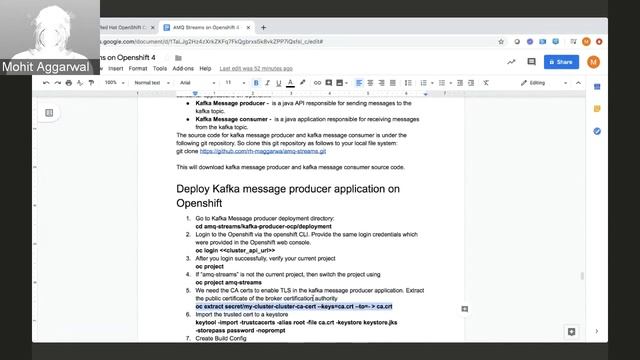Image resolution: width=640 pixels, height=360 pixels.
Task: Click the highlighted 'oc extract secret' command line
Action: (x=294, y=307)
